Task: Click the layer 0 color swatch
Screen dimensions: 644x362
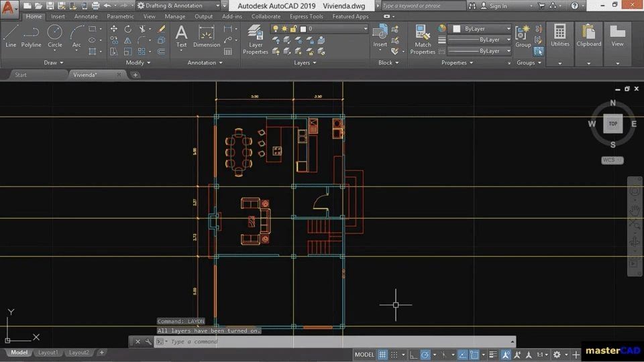Action: pos(303,29)
